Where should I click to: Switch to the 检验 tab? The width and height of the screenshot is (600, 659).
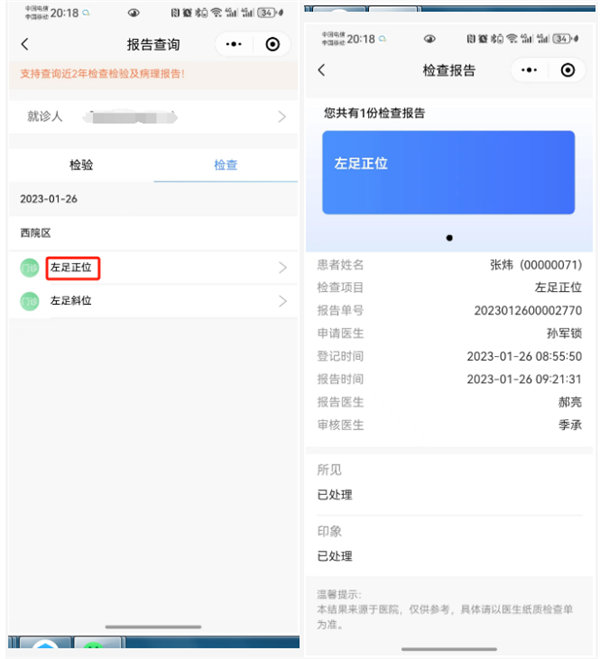click(x=81, y=165)
